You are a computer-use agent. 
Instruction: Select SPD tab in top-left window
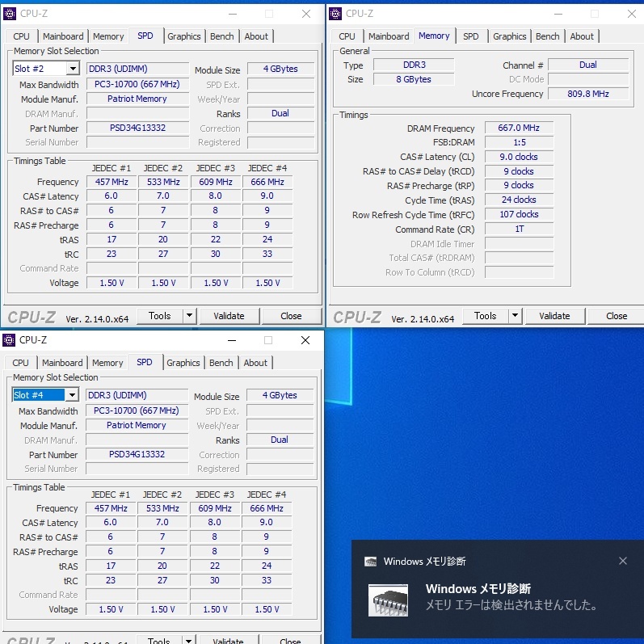(x=145, y=36)
